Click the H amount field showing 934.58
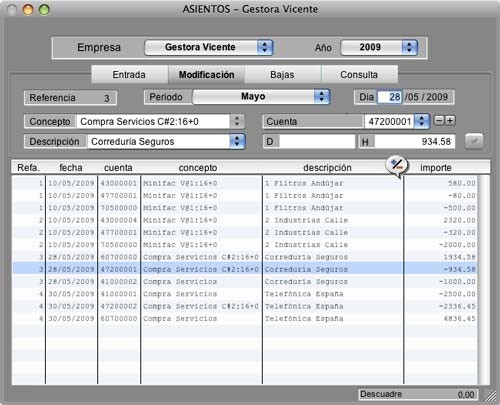500x405 pixels. coord(414,142)
